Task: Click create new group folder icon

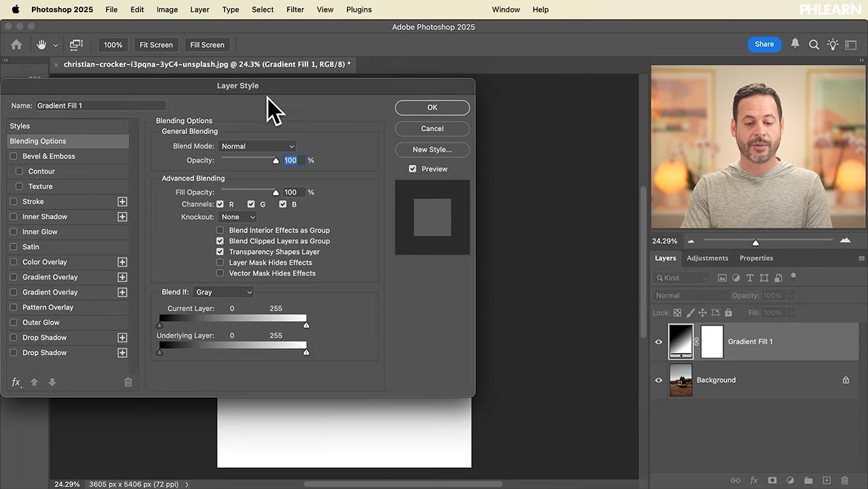Action: point(808,480)
